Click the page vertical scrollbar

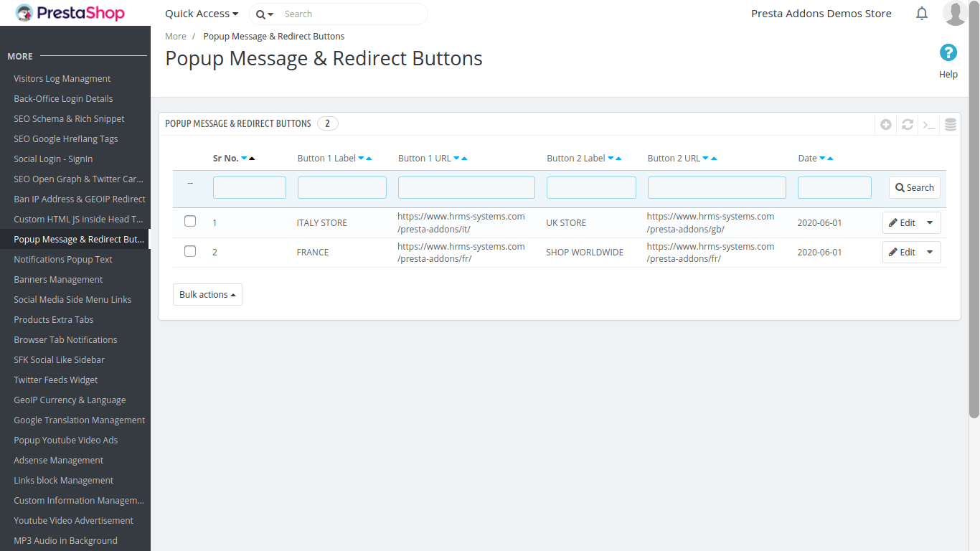[974, 215]
